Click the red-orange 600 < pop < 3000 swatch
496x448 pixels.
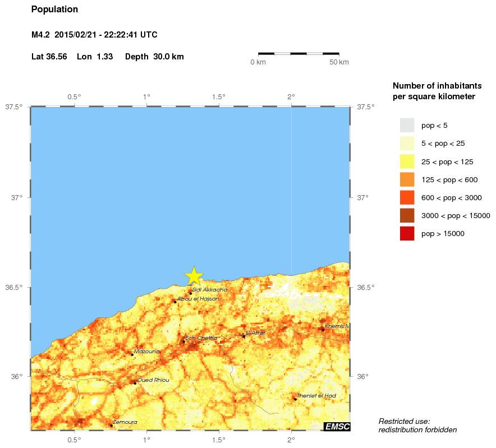point(407,197)
